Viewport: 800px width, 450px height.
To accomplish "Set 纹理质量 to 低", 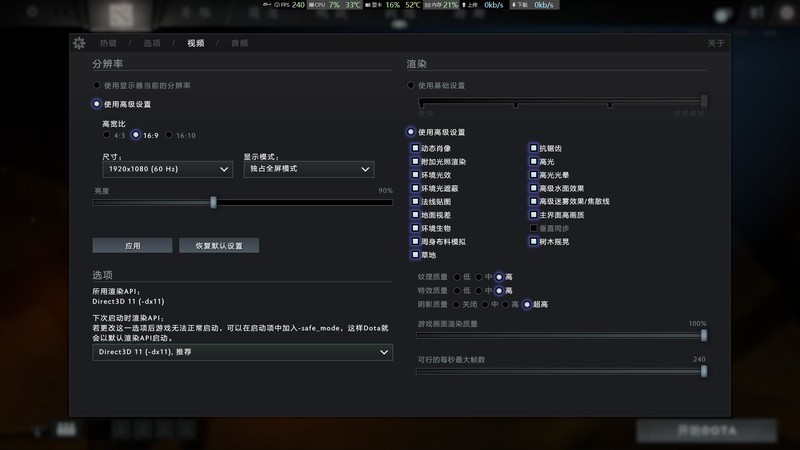I will pos(457,277).
